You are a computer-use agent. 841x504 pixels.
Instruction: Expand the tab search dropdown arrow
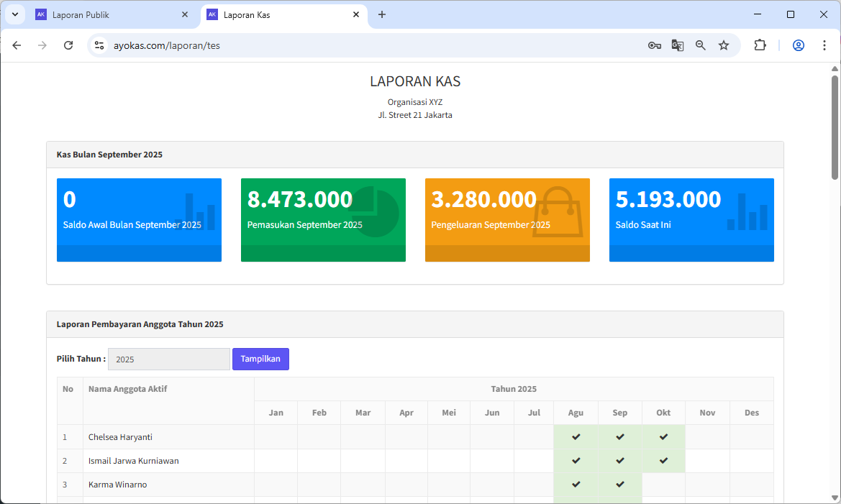[14, 14]
